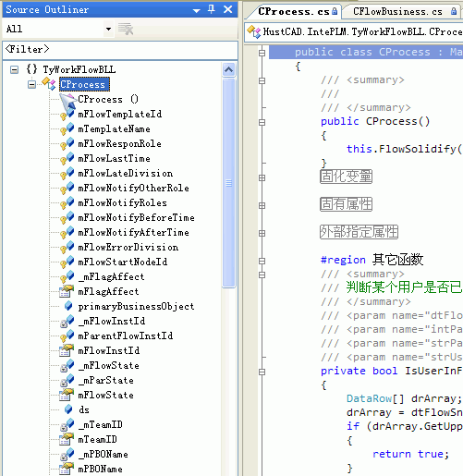
Task: Click private field icon beside _mFlowInstId
Action: tap(67, 321)
